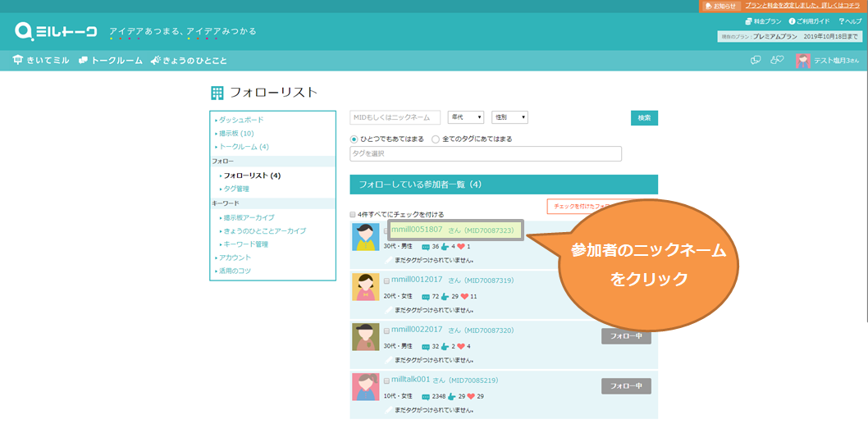Viewport: 868px width, 424px height.
Task: Select ひとつでもあてはまる radio button
Action: 354,139
